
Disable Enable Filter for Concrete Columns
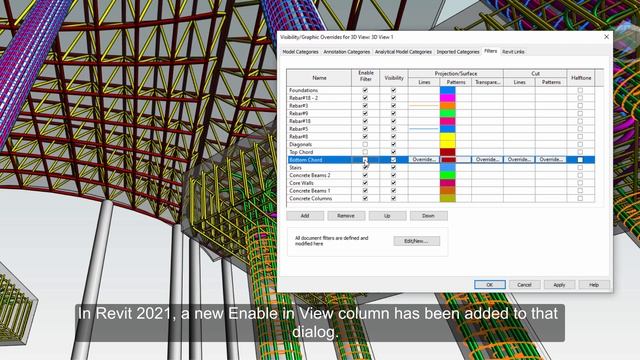pos(365,198)
